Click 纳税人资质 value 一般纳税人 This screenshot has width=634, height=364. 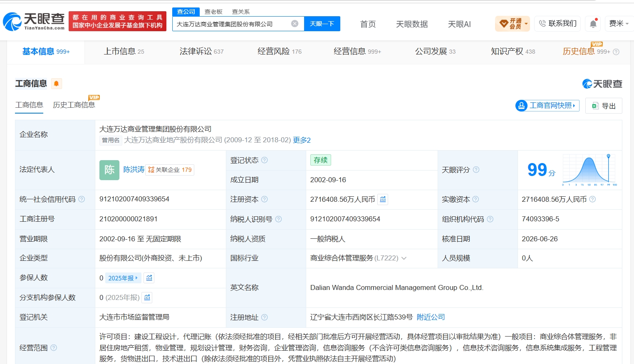pos(328,239)
